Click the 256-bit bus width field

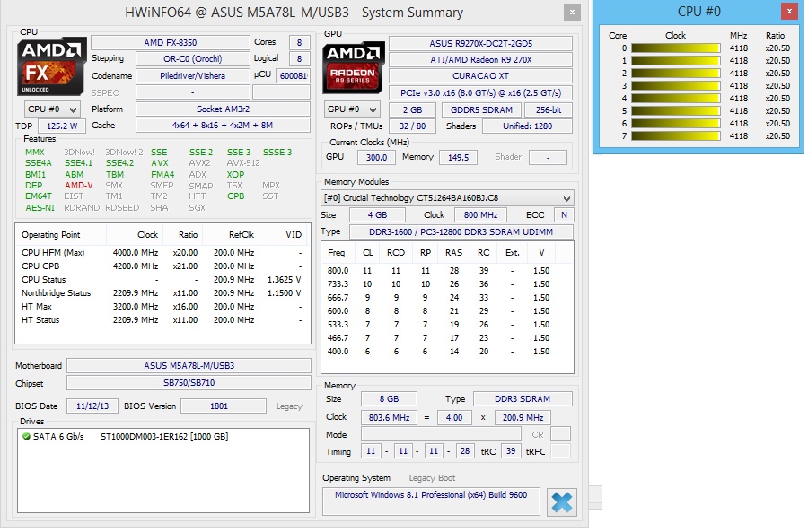point(549,109)
